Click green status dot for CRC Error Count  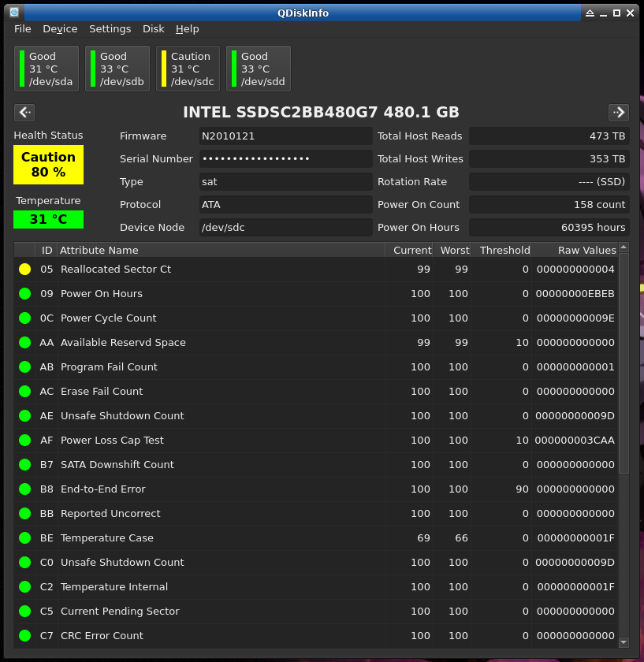25,636
